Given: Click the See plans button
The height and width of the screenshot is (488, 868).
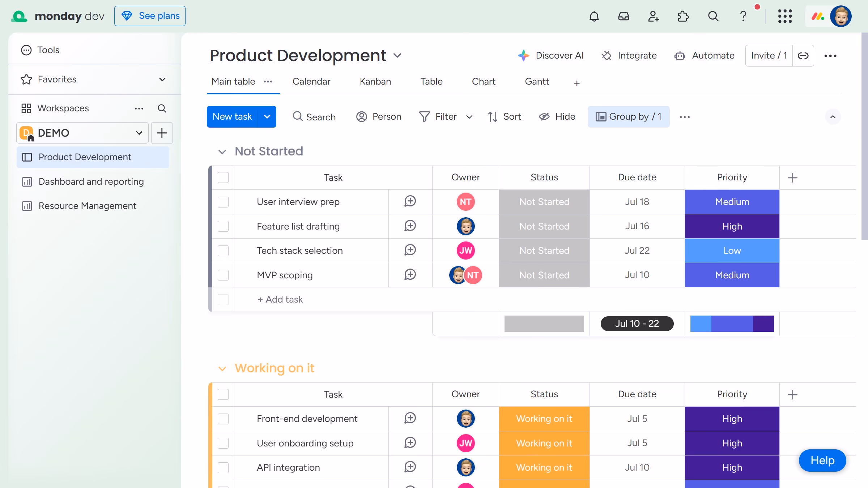Looking at the screenshot, I should pos(150,16).
